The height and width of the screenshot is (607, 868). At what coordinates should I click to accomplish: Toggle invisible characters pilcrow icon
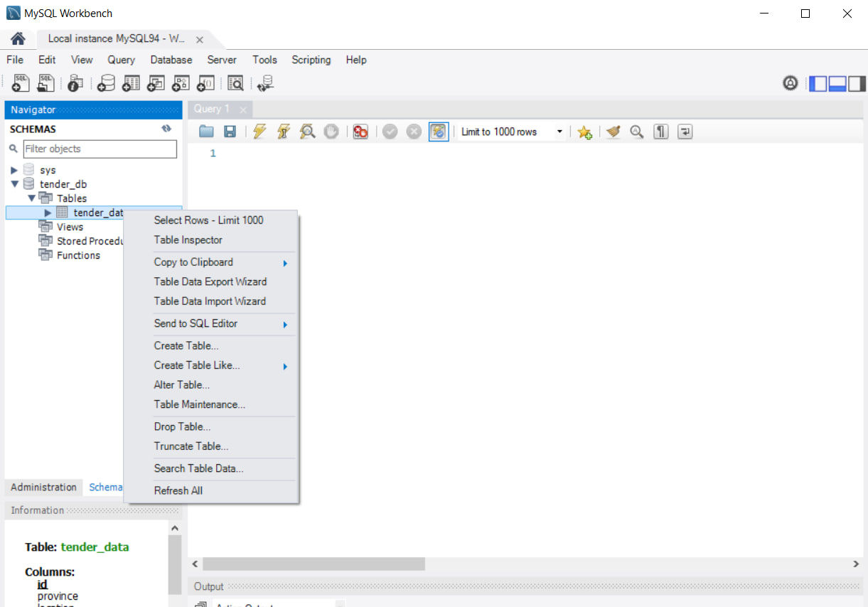[661, 131]
